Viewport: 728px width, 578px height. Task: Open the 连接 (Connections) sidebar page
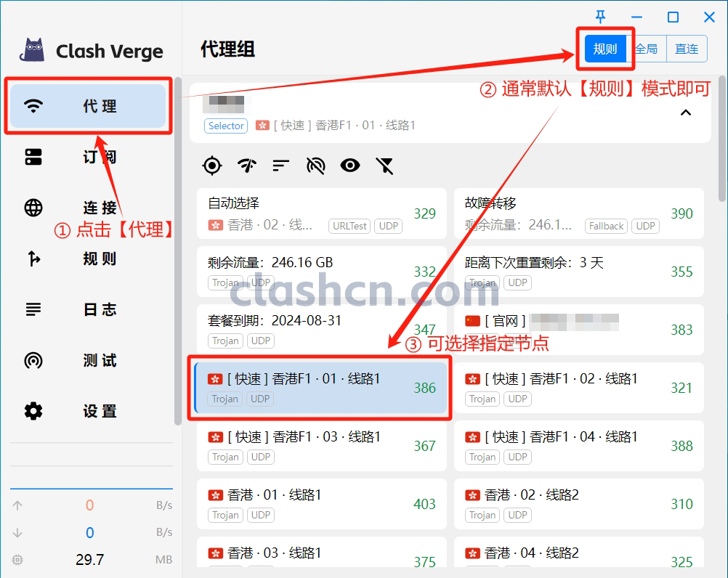pyautogui.click(x=88, y=208)
